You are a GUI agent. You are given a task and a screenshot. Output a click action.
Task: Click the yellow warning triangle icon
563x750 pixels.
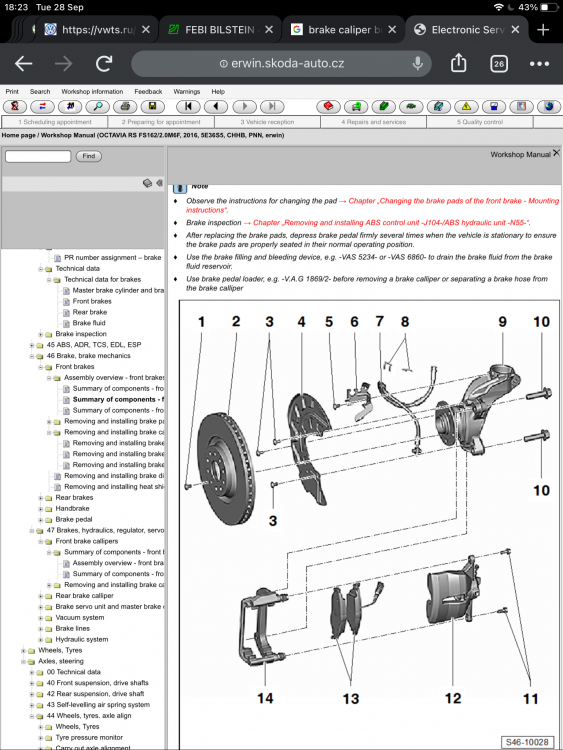(466, 106)
